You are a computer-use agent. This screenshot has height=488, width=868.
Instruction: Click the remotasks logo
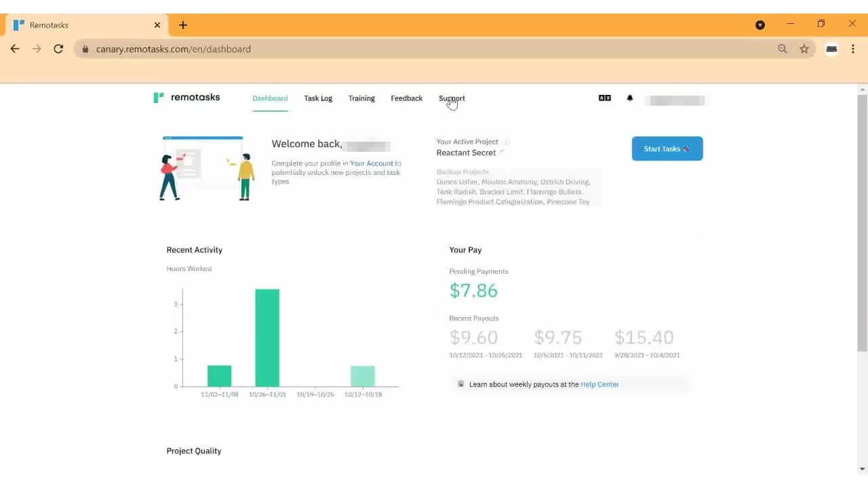[x=186, y=97]
